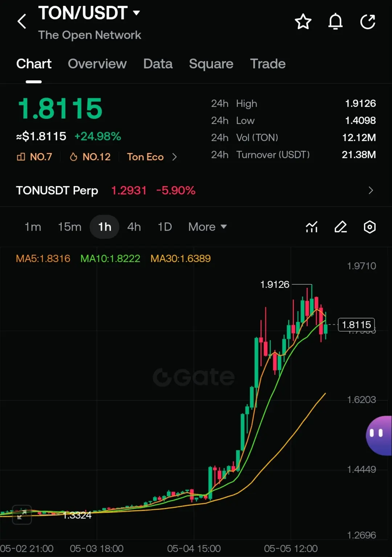Tap the ≈$1.8115 dollar value
This screenshot has height=557, width=392.
click(x=41, y=136)
